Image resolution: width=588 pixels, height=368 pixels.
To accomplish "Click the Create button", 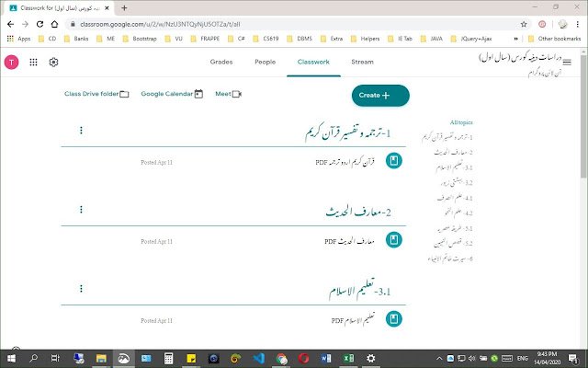I will pos(380,96).
